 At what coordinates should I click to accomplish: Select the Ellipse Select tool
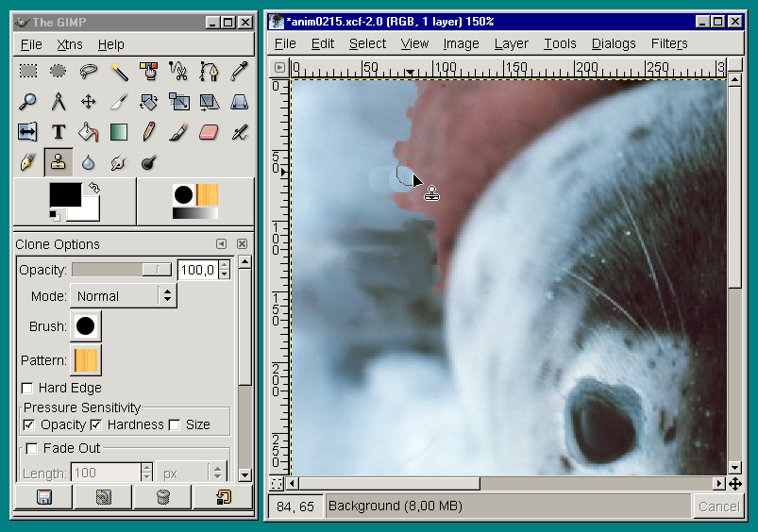tap(58, 72)
